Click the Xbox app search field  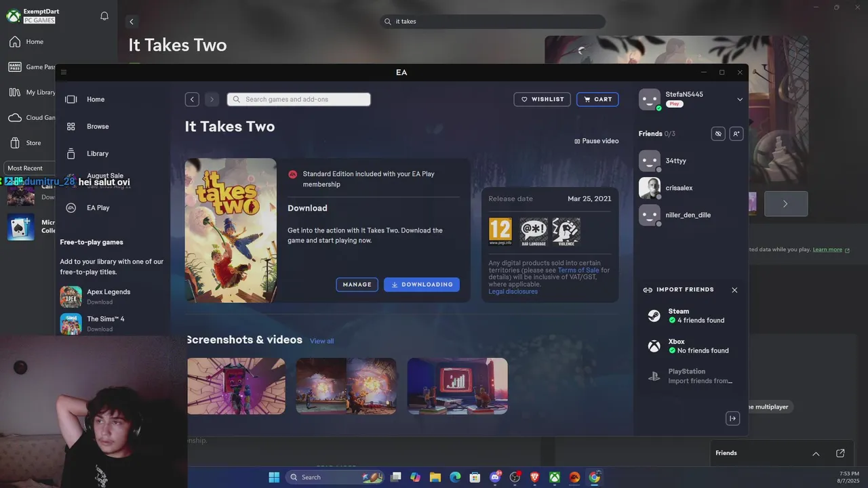tap(493, 22)
